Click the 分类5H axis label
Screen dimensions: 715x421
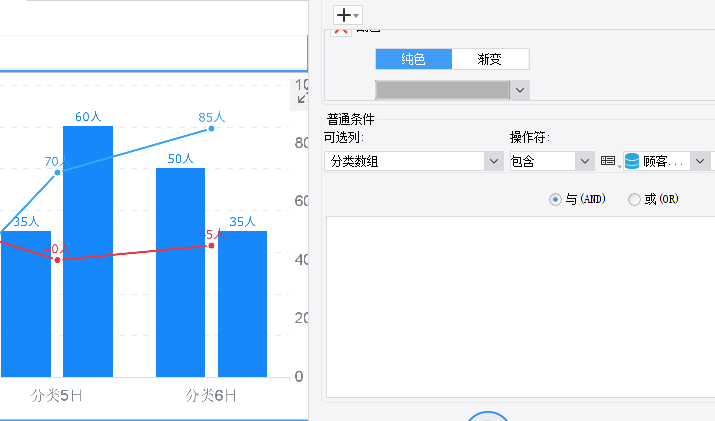tap(57, 395)
